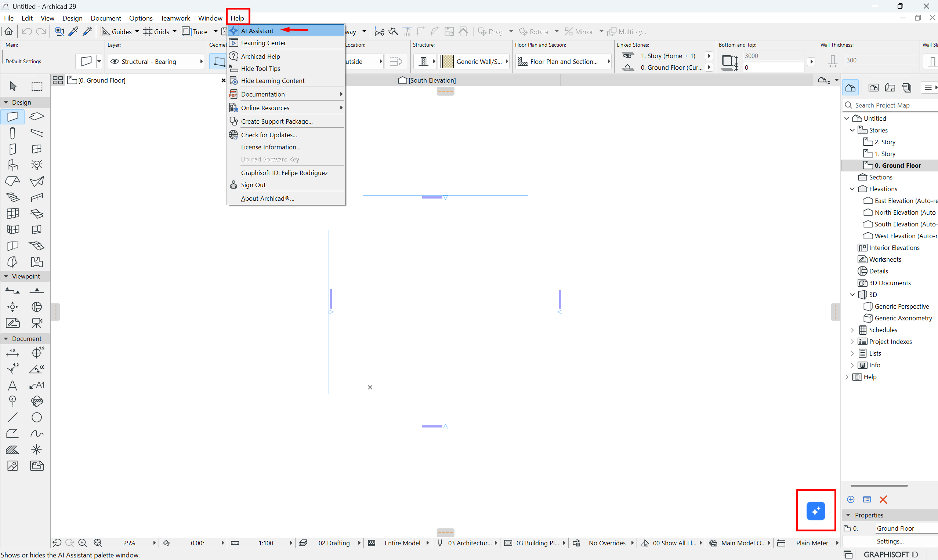Image resolution: width=938 pixels, height=560 pixels.
Task: Click the red delete X in navigator
Action: pos(883,499)
